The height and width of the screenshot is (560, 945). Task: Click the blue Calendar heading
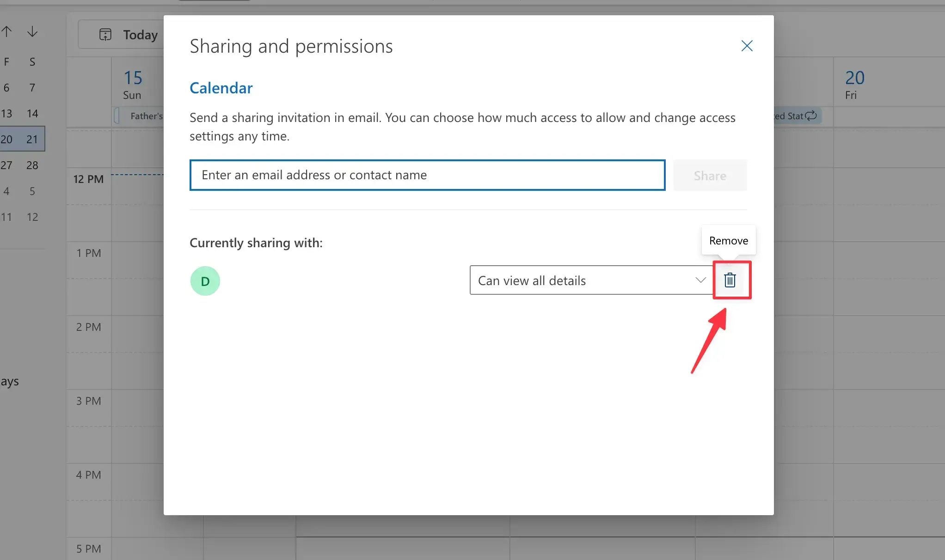221,88
